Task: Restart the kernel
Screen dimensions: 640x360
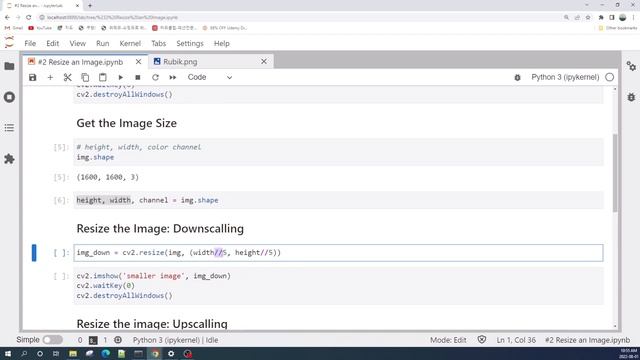Action: point(156,77)
